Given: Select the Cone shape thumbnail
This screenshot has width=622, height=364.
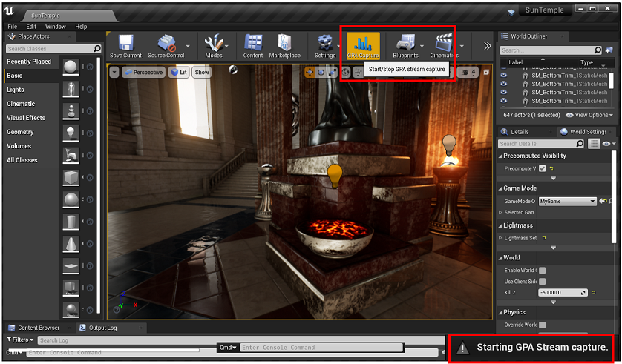Looking at the screenshot, I should click(71, 245).
